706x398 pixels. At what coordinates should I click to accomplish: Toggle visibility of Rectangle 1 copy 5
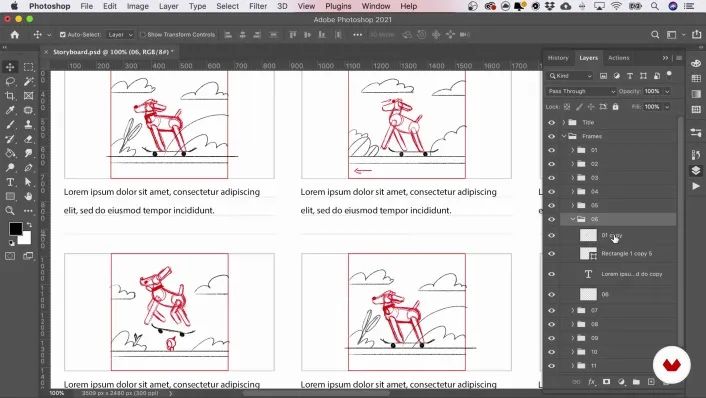point(552,253)
